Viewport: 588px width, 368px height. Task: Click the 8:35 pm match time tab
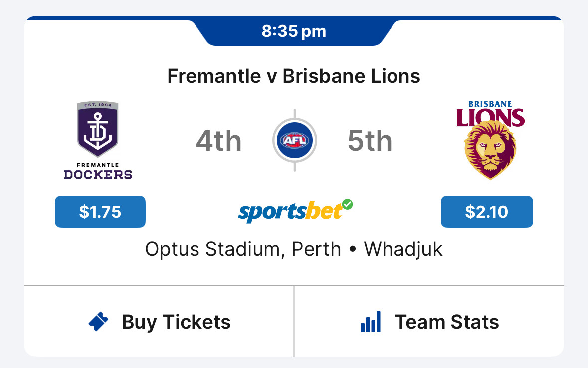[294, 31]
